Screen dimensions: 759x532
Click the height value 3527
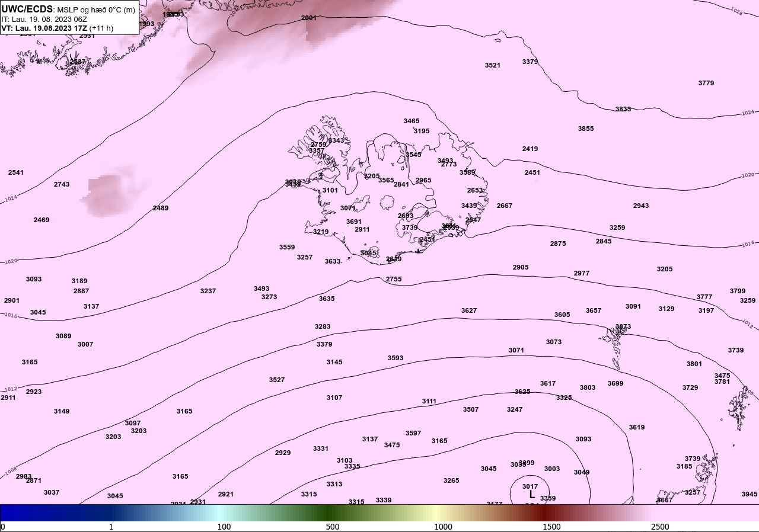[x=277, y=380]
